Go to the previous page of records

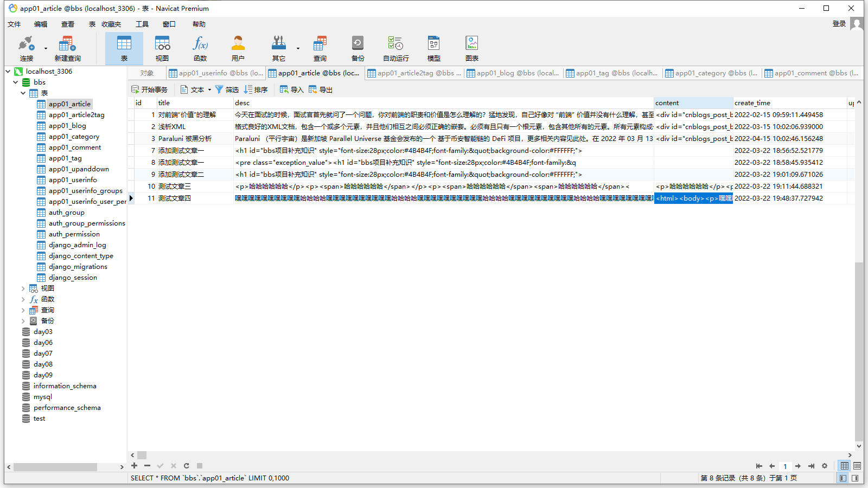coord(772,466)
